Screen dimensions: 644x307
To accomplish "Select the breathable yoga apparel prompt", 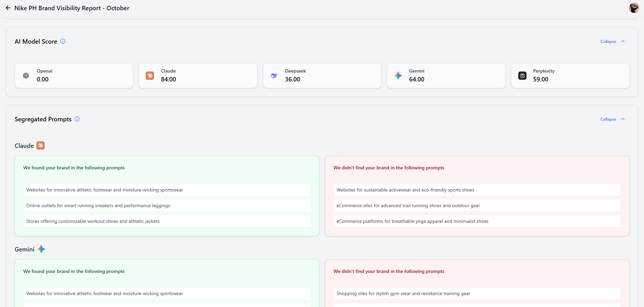I will 477,221.
